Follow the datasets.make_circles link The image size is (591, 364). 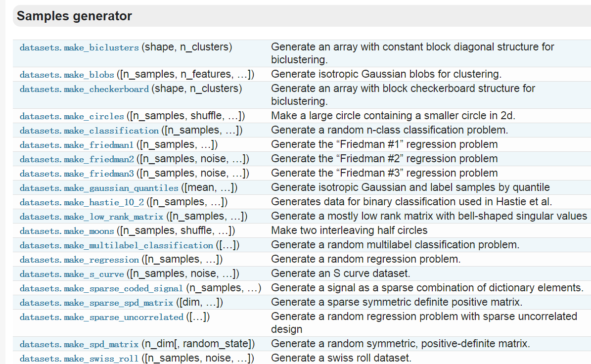[x=72, y=117]
